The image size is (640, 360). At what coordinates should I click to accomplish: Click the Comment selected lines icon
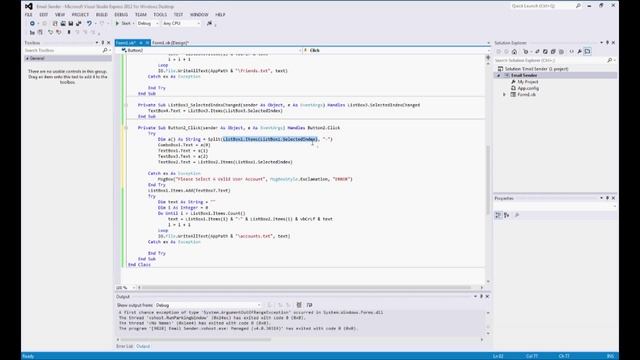(50, 32)
